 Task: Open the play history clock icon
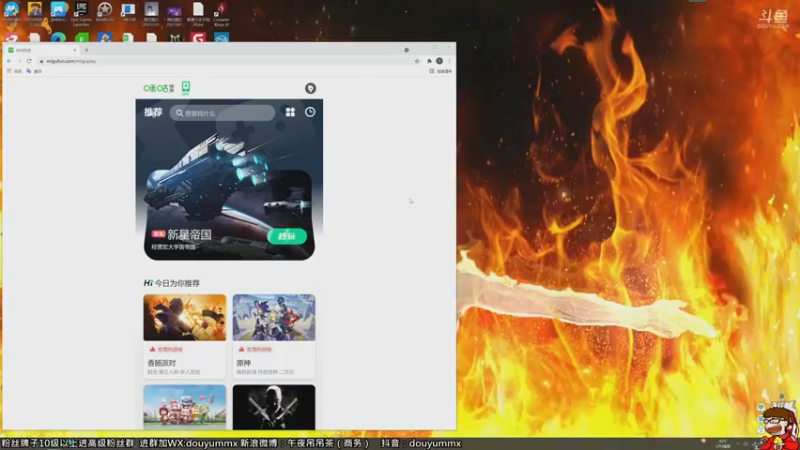coord(310,112)
